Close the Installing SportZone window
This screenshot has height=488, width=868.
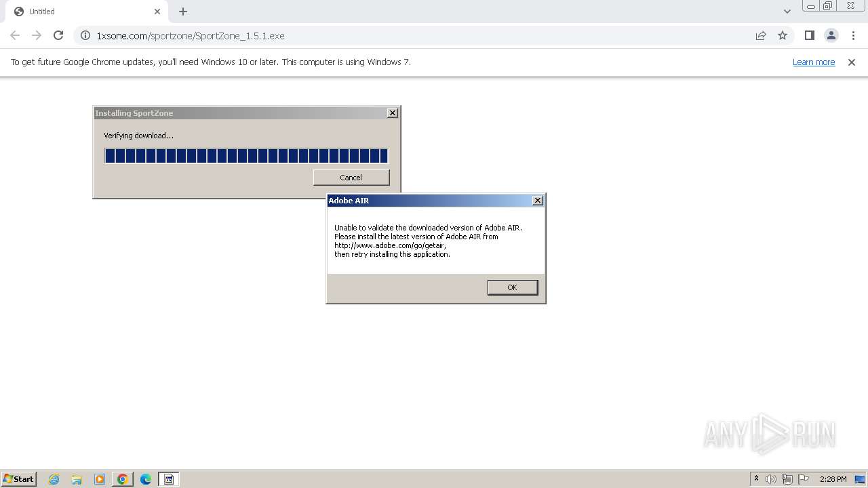pyautogui.click(x=393, y=113)
